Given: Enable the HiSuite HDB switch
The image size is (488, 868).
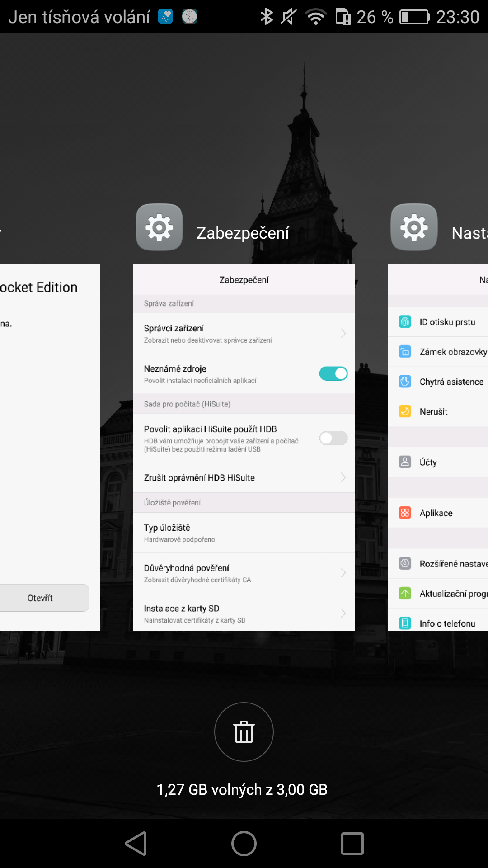Looking at the screenshot, I should [x=333, y=438].
